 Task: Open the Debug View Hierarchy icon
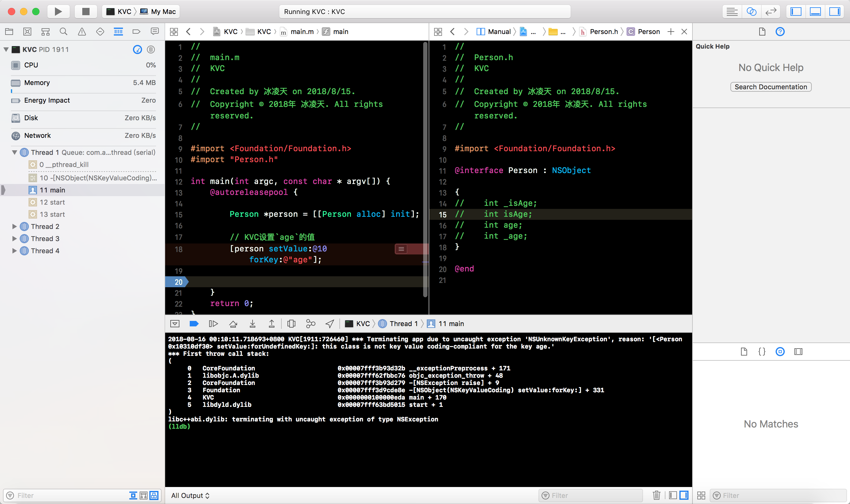pyautogui.click(x=291, y=324)
